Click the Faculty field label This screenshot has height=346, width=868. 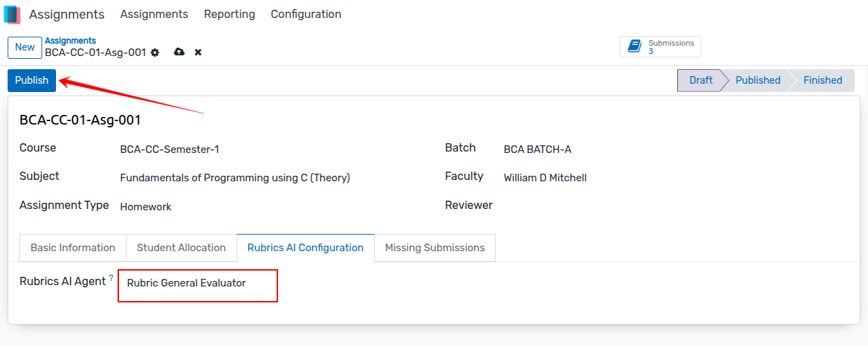click(x=464, y=176)
